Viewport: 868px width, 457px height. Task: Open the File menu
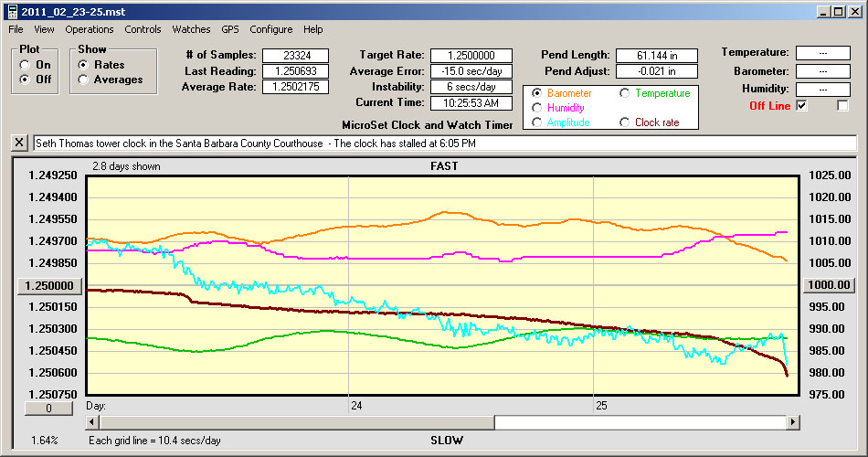16,29
